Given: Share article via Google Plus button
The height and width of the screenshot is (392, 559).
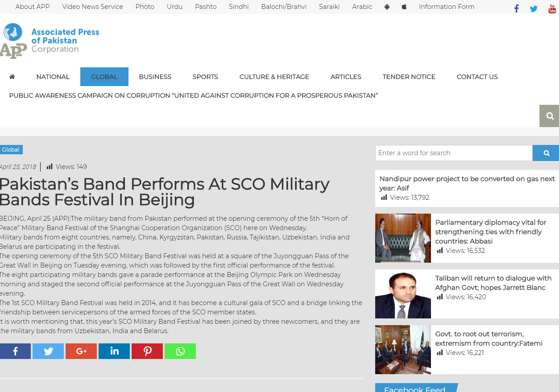Looking at the screenshot, I should (x=81, y=351).
